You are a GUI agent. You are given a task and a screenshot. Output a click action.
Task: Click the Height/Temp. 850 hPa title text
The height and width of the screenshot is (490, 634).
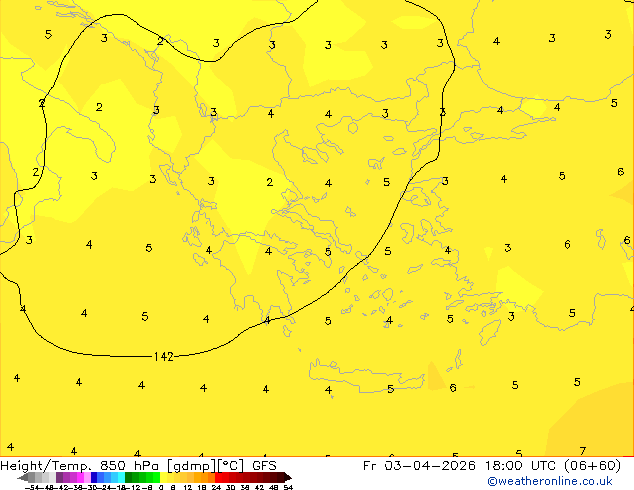(x=82, y=466)
